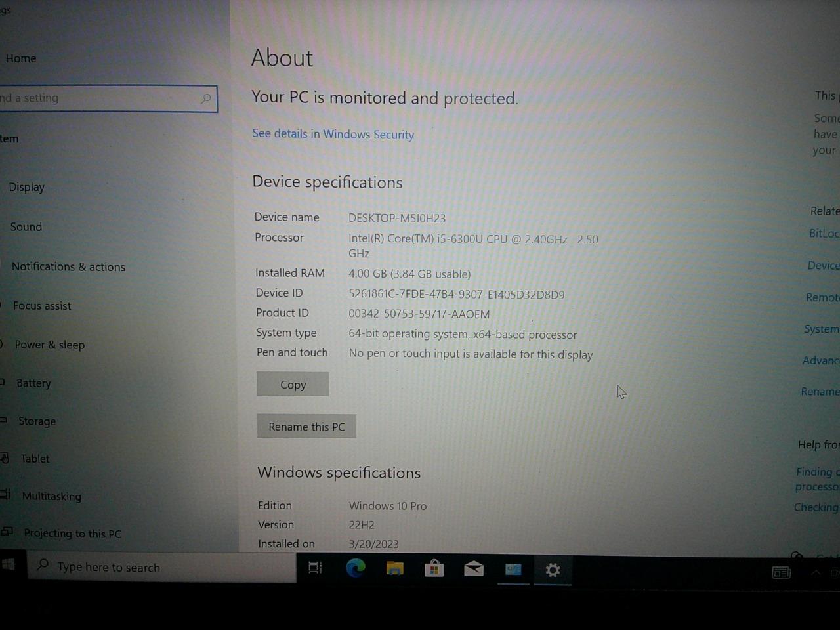Image resolution: width=840 pixels, height=630 pixels.
Task: Select the processor value Intel Core i5-6300U
Action: (473, 246)
